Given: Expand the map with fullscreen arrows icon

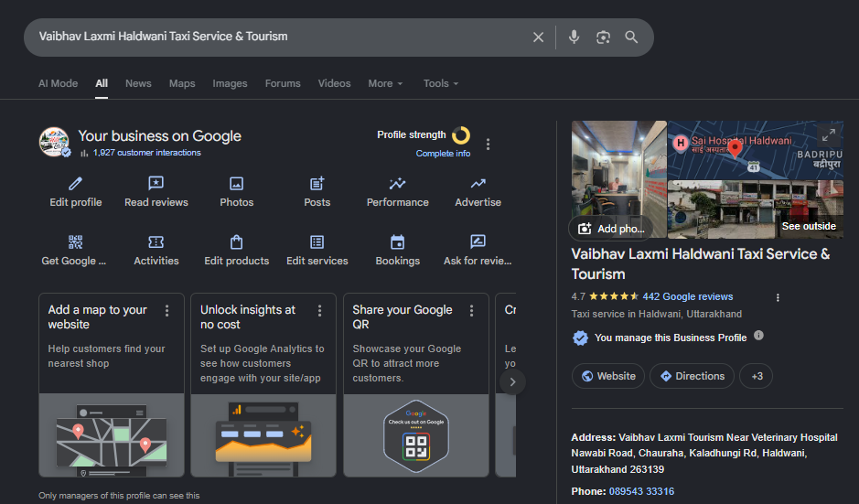Looking at the screenshot, I should [829, 134].
